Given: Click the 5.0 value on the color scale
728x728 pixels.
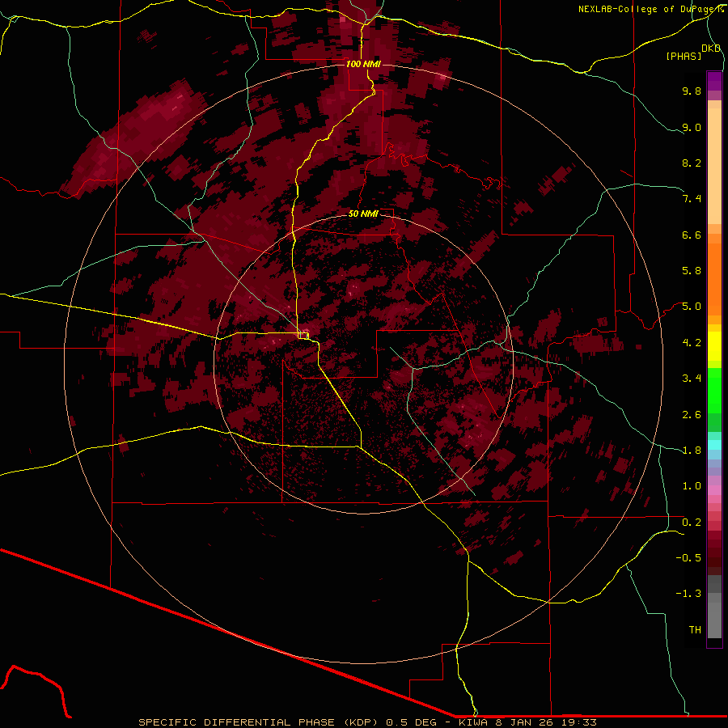Looking at the screenshot, I should point(692,307).
